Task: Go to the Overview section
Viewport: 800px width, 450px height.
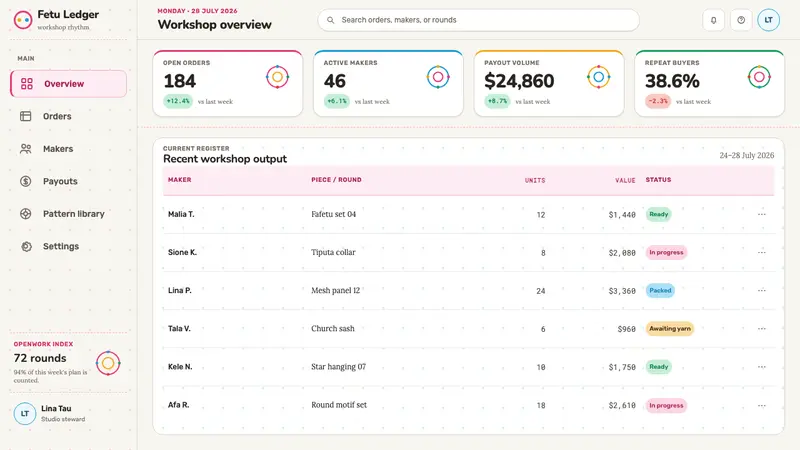Action: pyautogui.click(x=68, y=84)
